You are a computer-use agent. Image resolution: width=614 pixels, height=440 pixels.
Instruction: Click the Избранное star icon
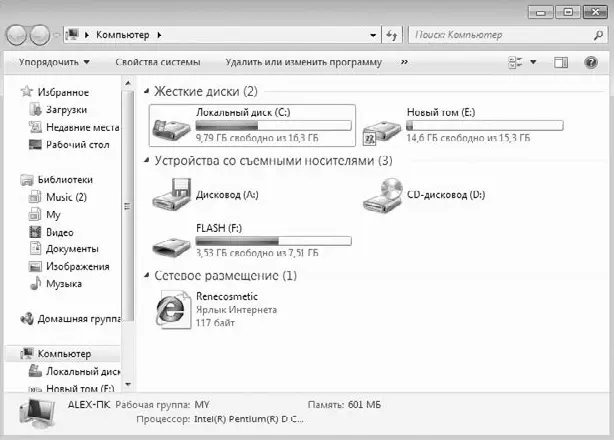(27, 91)
